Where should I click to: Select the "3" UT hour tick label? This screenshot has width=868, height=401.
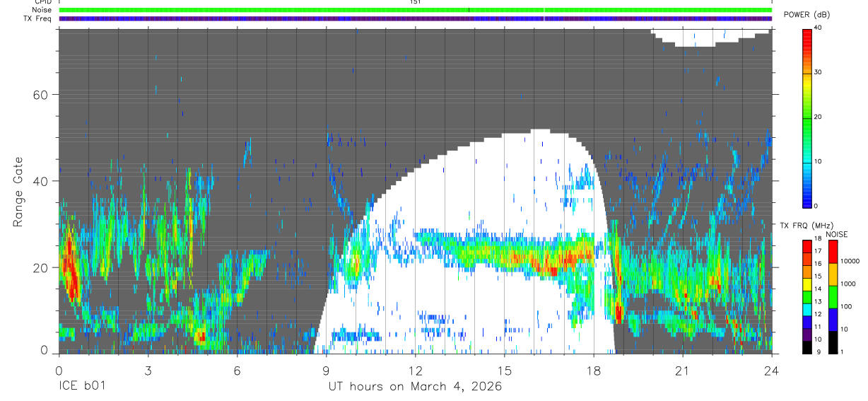[x=148, y=371]
